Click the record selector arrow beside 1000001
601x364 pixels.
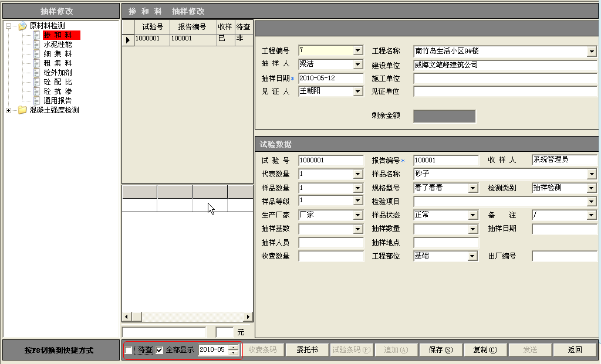coord(127,39)
